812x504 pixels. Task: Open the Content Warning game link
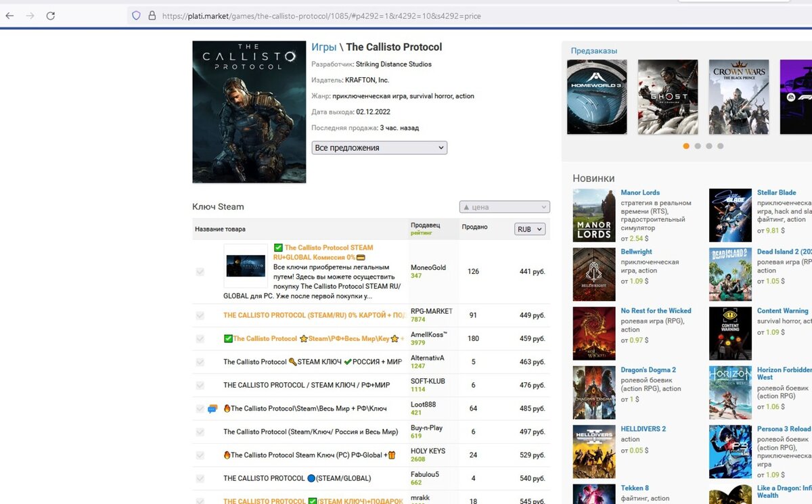pyautogui.click(x=783, y=311)
